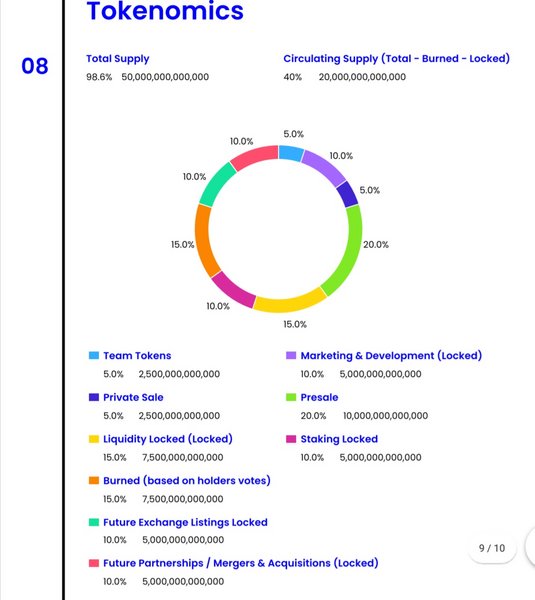The width and height of the screenshot is (535, 600).
Task: Click the Burned orange legend swatch
Action: point(94,481)
